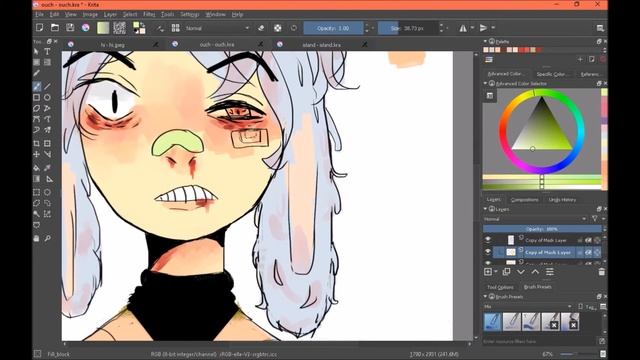The height and width of the screenshot is (360, 640).
Task: Open the File menu
Action: pos(39,14)
